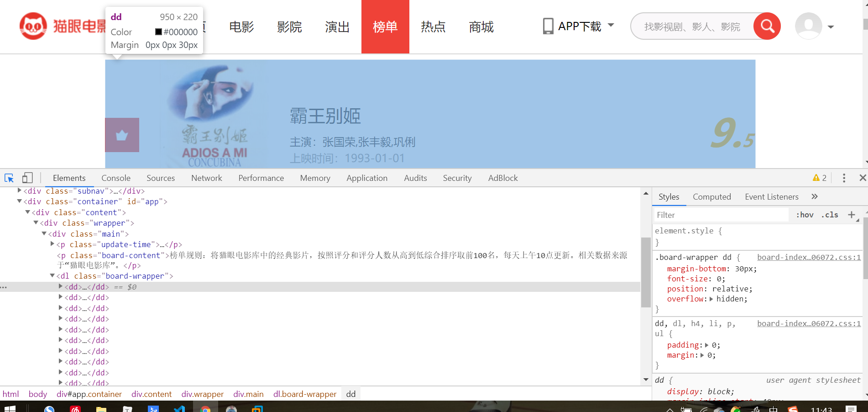This screenshot has height=412, width=868.
Task: Focus the 找影视剧、影人、影院 search box
Action: [x=692, y=26]
